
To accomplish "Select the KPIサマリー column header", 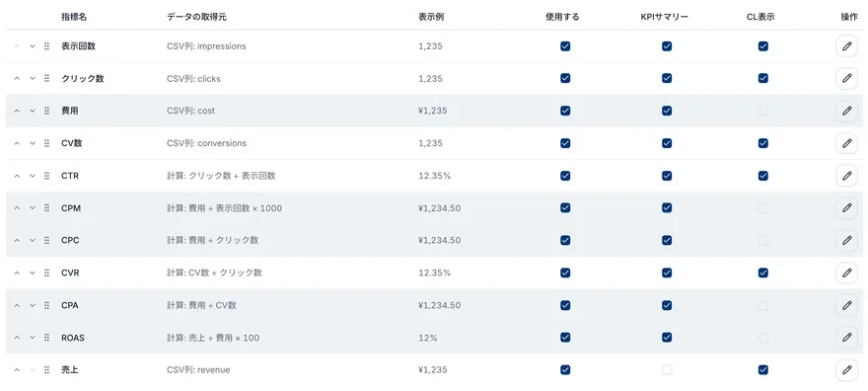I will click(664, 17).
